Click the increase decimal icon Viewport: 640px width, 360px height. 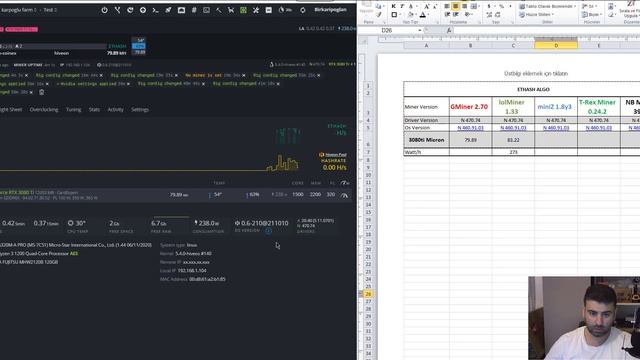point(489,15)
